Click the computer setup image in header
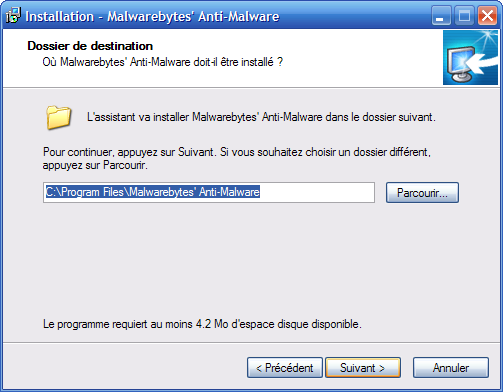 click(470, 58)
